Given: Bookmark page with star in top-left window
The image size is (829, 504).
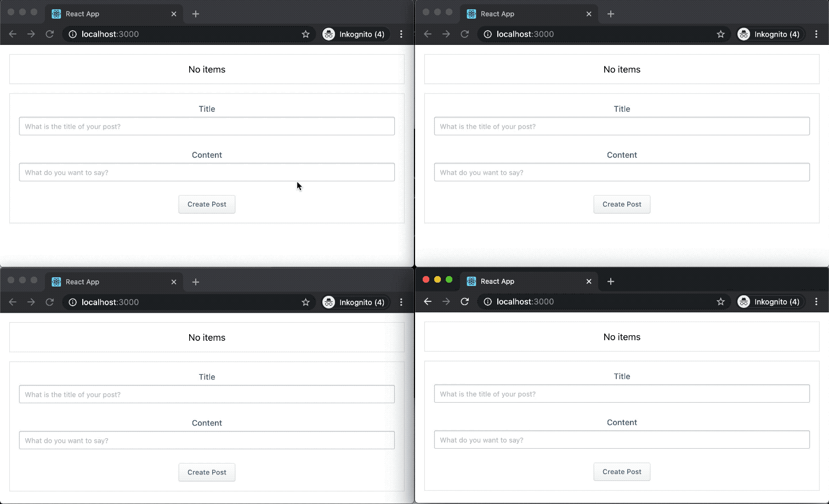Looking at the screenshot, I should click(x=305, y=34).
